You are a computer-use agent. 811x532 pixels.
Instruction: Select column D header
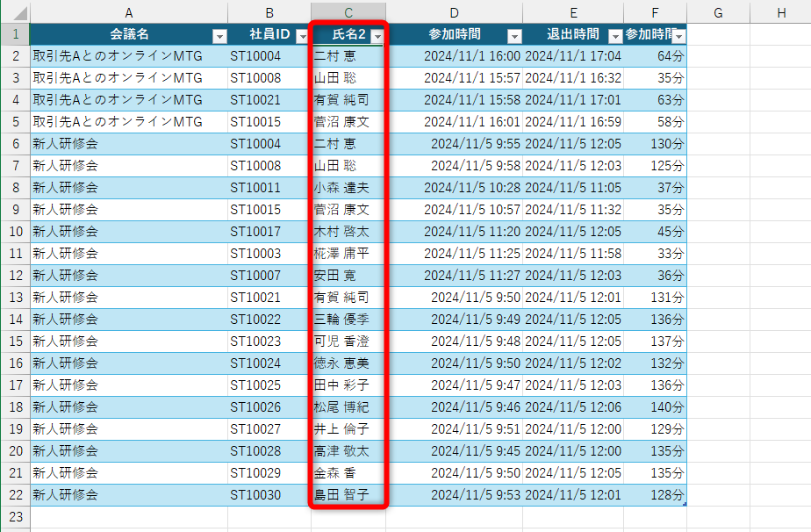(x=454, y=13)
